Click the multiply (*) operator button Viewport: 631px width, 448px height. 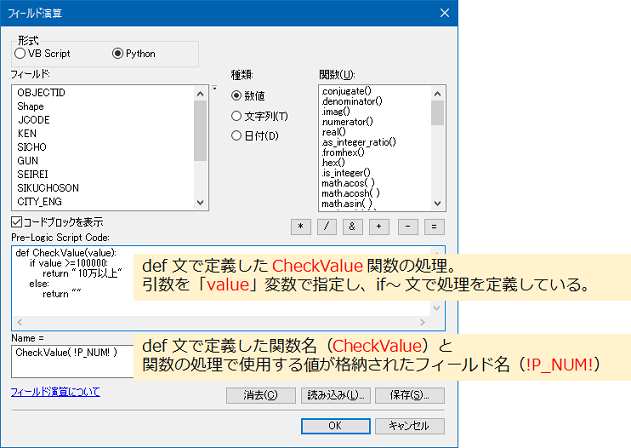[x=300, y=227]
